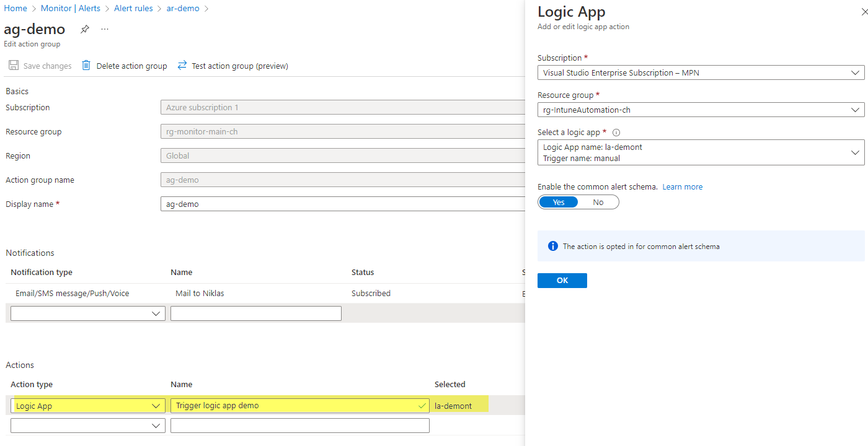868x446 pixels.
Task: Disable common alert schema with No
Action: coord(597,201)
